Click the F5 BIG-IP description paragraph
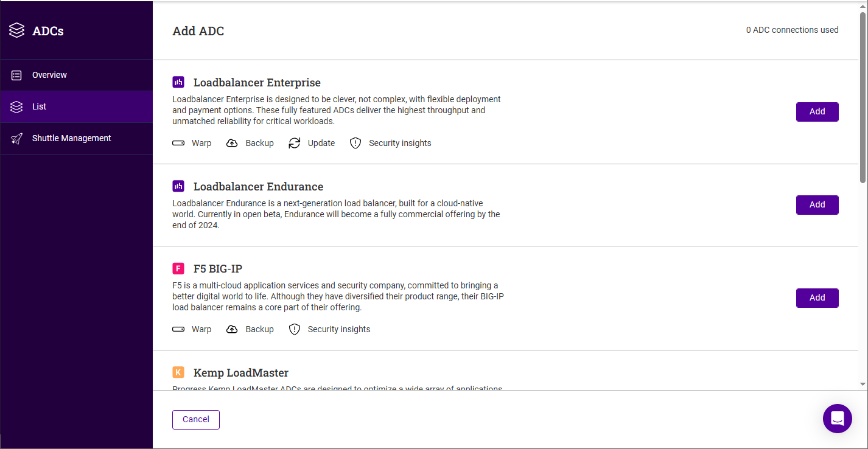868x449 pixels. click(338, 296)
